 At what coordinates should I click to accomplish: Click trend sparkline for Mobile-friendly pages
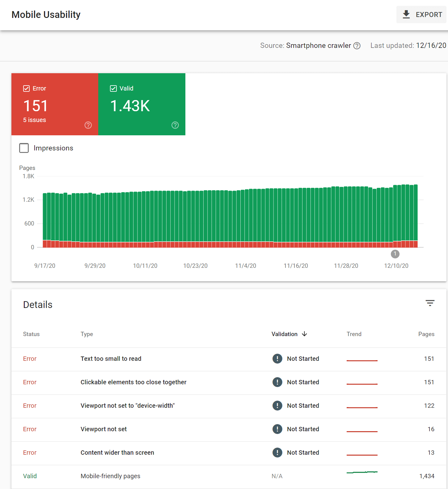(362, 472)
